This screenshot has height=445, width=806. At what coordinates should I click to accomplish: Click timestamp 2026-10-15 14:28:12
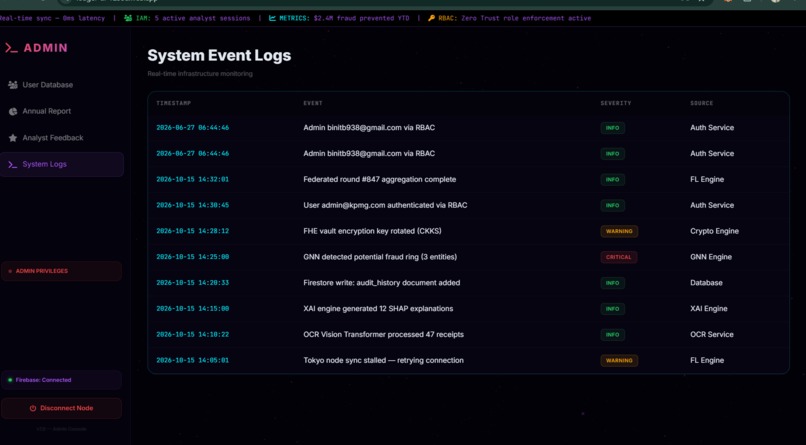pyautogui.click(x=193, y=231)
